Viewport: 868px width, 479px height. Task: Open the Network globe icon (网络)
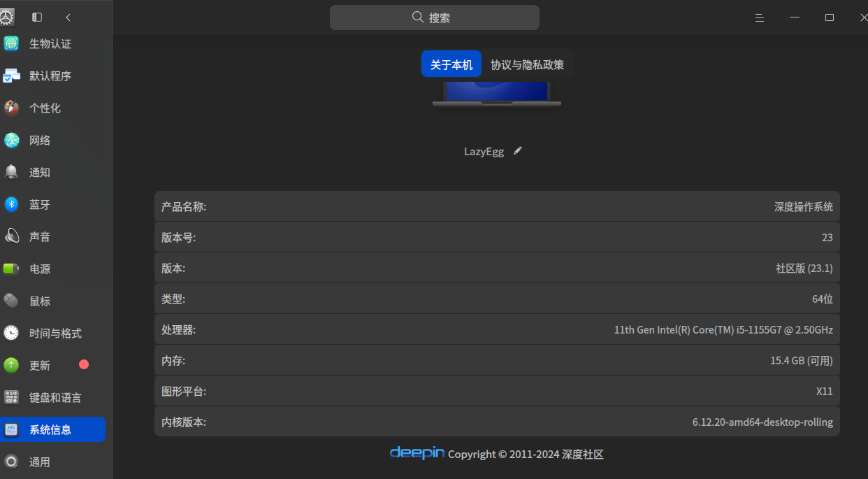pos(11,141)
